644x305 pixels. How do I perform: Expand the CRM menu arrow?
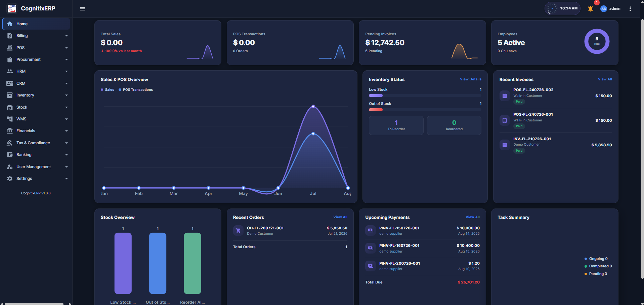(x=67, y=83)
